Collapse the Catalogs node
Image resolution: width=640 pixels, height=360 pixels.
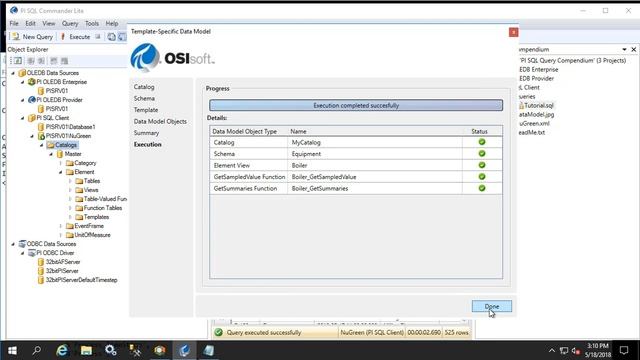click(x=41, y=145)
